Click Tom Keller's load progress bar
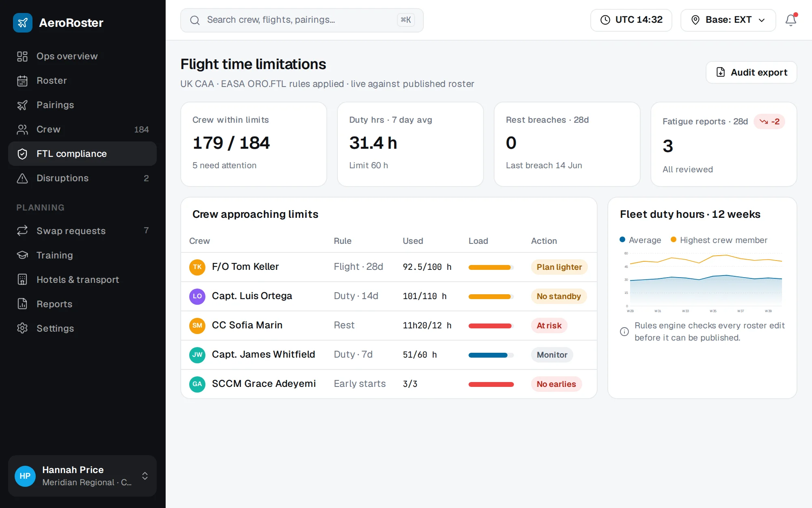The image size is (812, 508). pyautogui.click(x=491, y=267)
